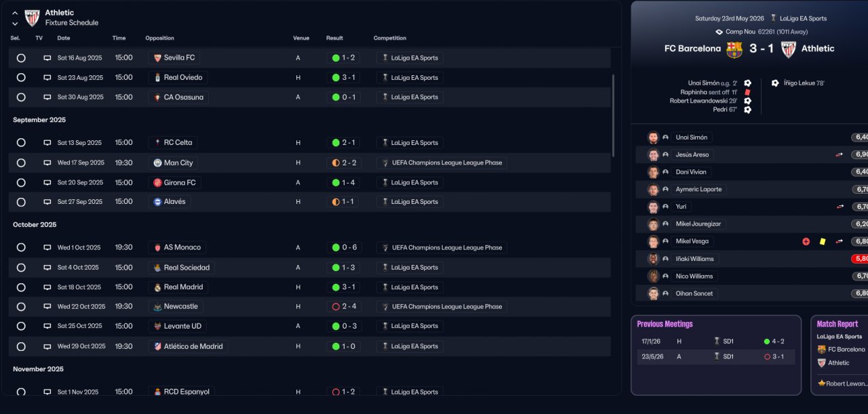Open Atlético de Madrid opposition link
The width and height of the screenshot is (868, 414).
click(188, 346)
